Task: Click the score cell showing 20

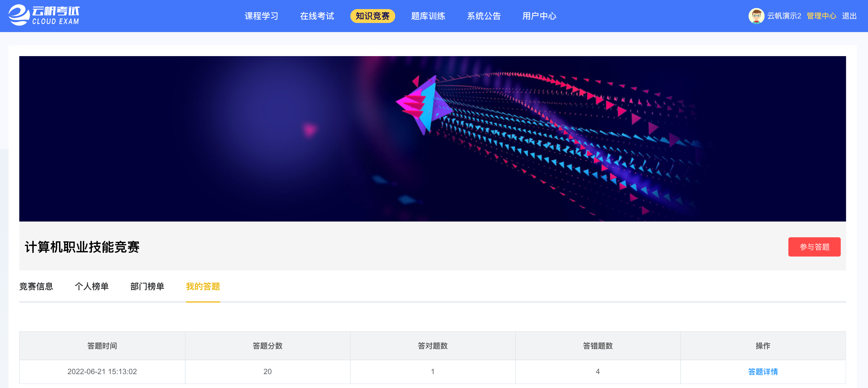Action: click(x=268, y=371)
